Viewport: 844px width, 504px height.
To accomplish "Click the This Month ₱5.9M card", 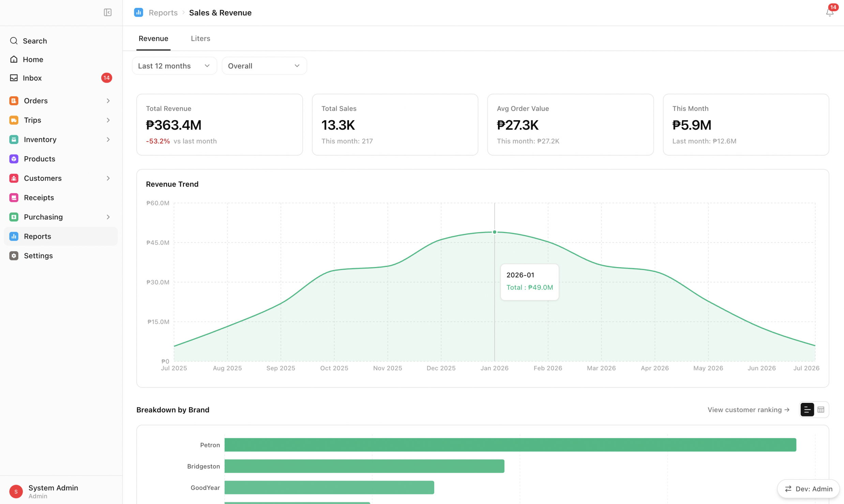I will (x=746, y=125).
